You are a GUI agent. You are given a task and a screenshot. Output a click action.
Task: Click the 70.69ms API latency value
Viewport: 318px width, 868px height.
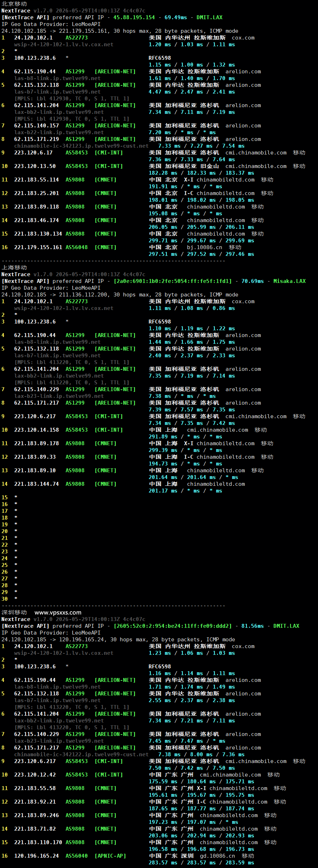[253, 281]
